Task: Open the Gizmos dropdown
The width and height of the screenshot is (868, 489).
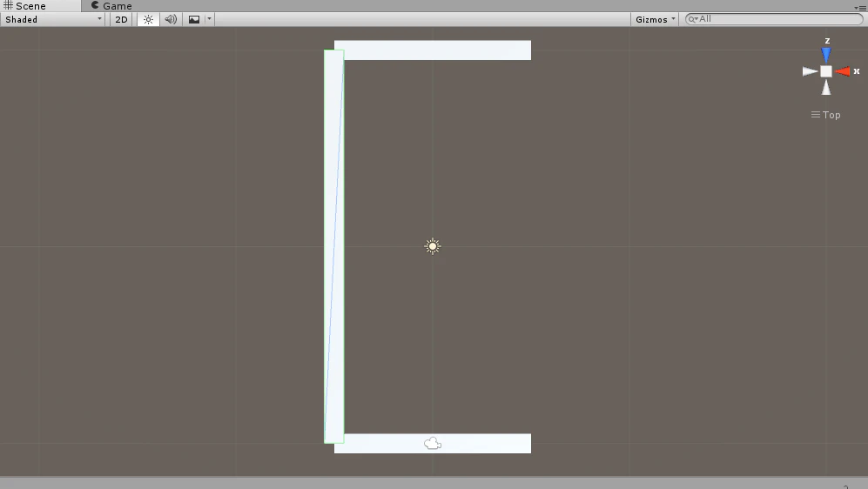Action: 655,19
